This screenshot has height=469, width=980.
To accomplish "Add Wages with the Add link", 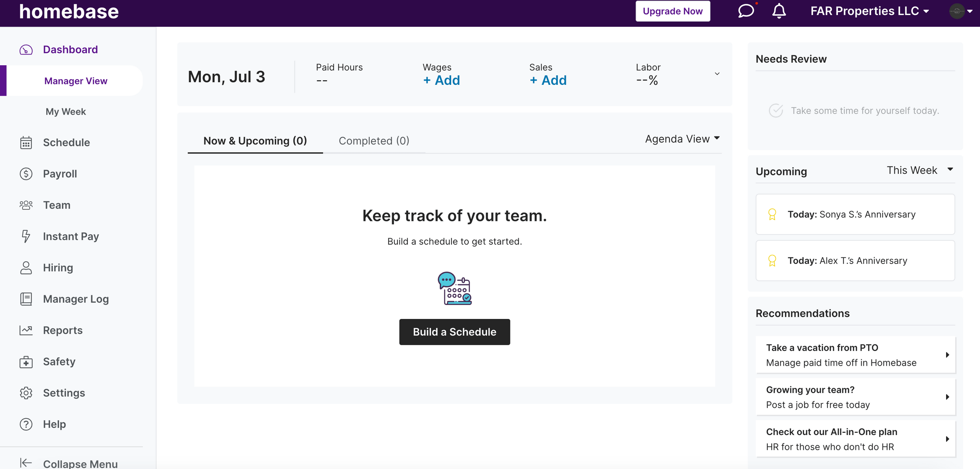I will [441, 80].
